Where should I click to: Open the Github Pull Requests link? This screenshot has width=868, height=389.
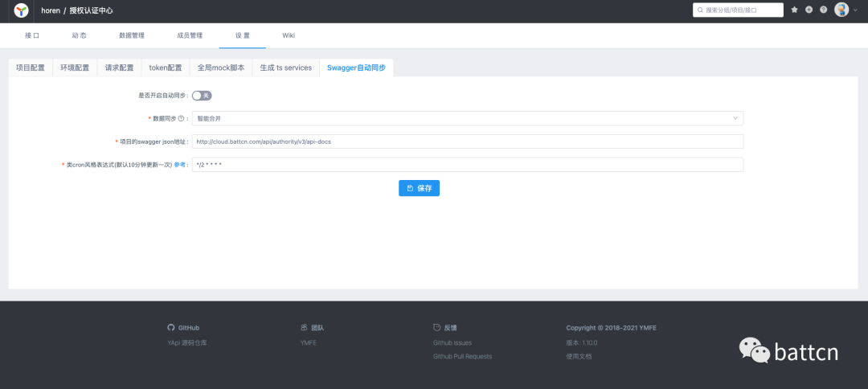pos(462,356)
